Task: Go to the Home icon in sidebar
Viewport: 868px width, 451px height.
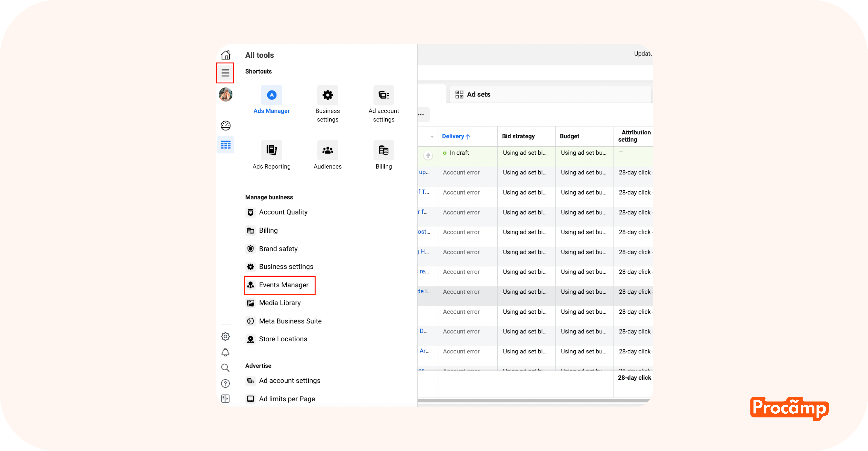Action: [x=225, y=55]
